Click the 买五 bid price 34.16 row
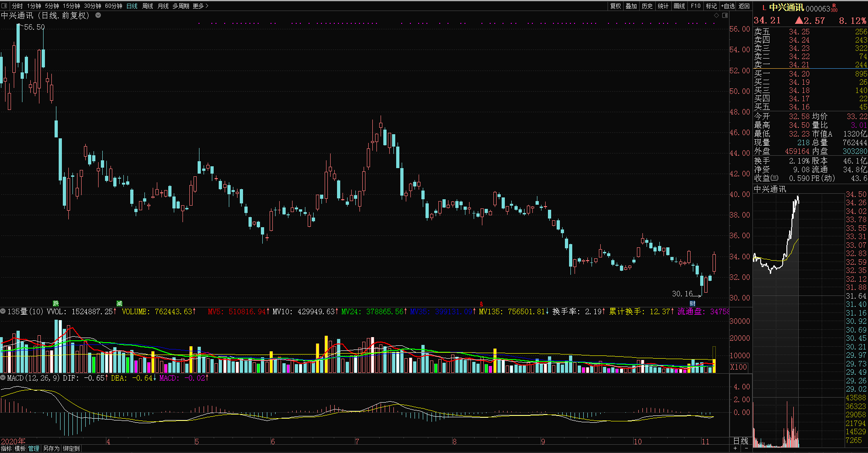The image size is (868, 453). click(810, 107)
